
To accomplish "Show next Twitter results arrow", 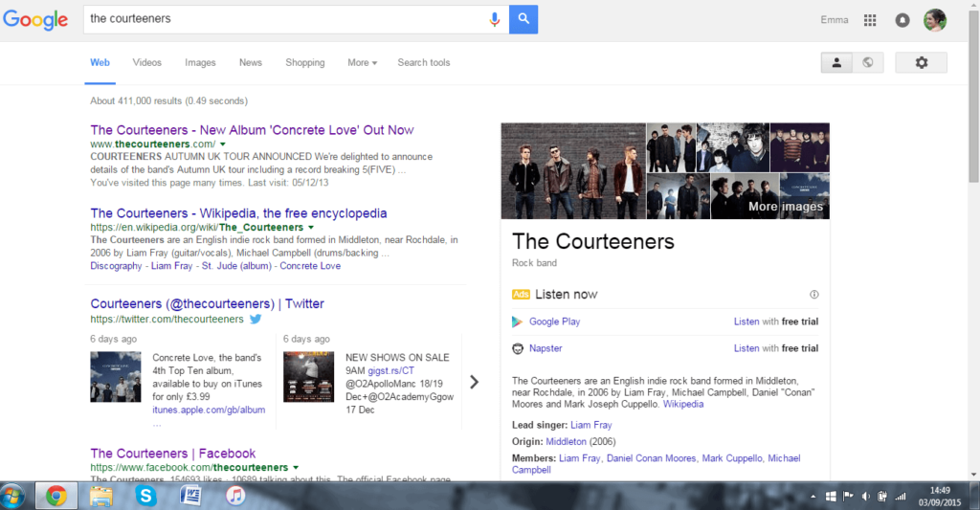I will click(x=475, y=382).
